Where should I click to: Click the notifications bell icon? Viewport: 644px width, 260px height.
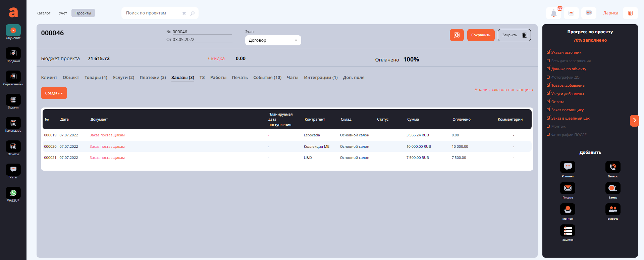[x=553, y=13]
